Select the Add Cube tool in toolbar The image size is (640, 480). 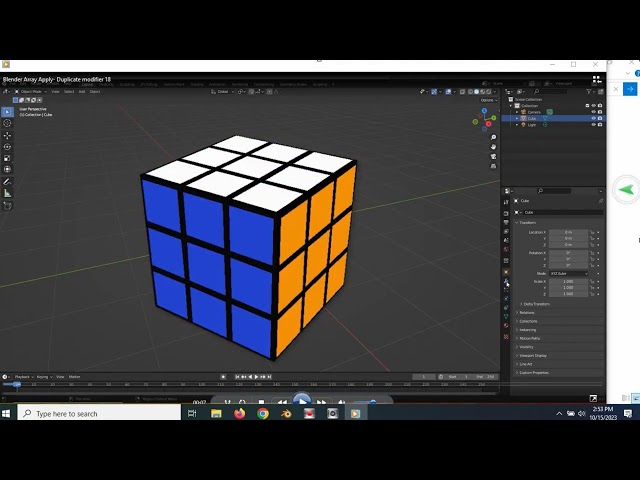[7, 206]
